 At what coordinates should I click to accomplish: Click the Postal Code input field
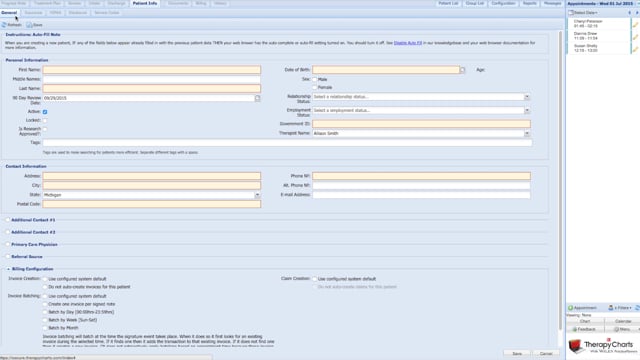coord(151,204)
